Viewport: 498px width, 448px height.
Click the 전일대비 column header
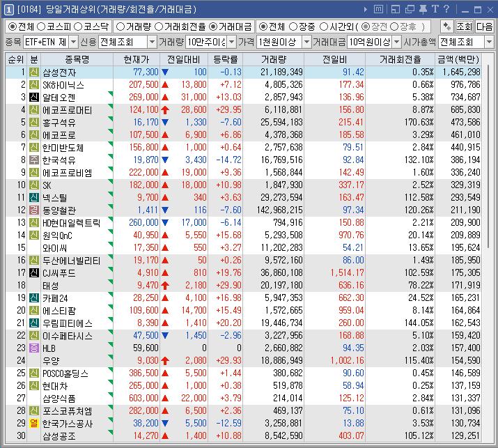pyautogui.click(x=184, y=59)
